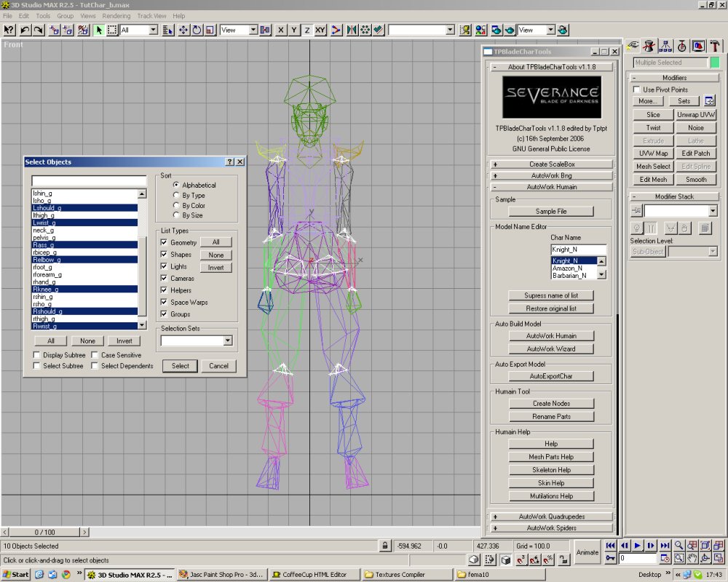Select the Alphabetical sort option

[x=176, y=185]
